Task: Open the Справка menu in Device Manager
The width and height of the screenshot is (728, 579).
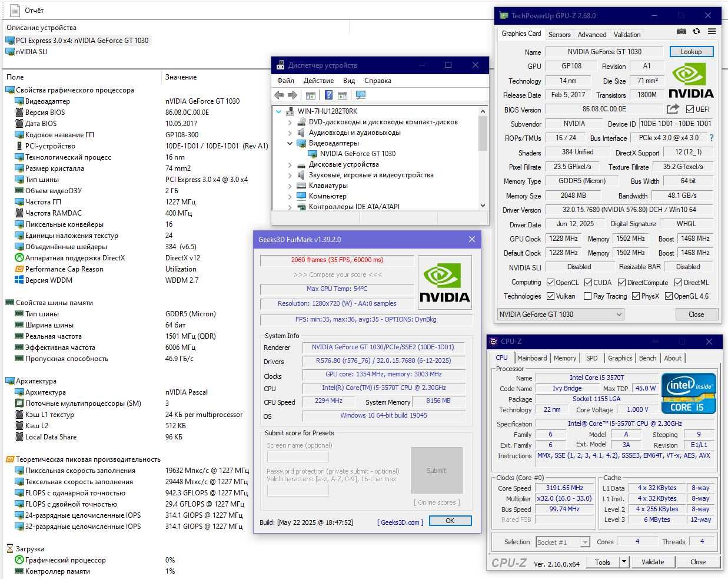Action: (378, 81)
